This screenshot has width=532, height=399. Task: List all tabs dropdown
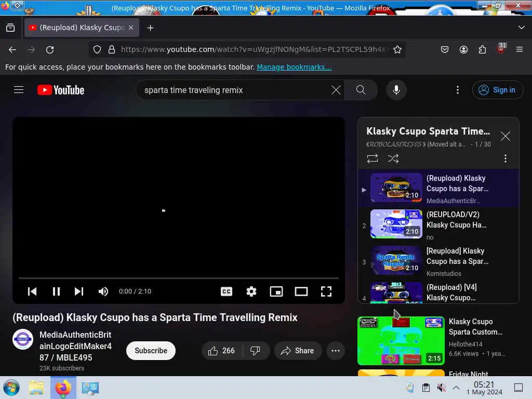point(522,28)
